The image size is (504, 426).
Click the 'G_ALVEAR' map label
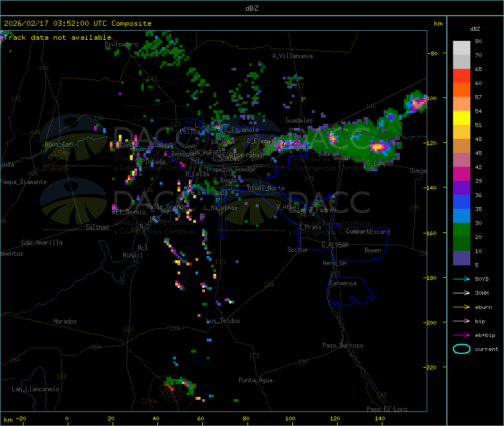pos(335,245)
